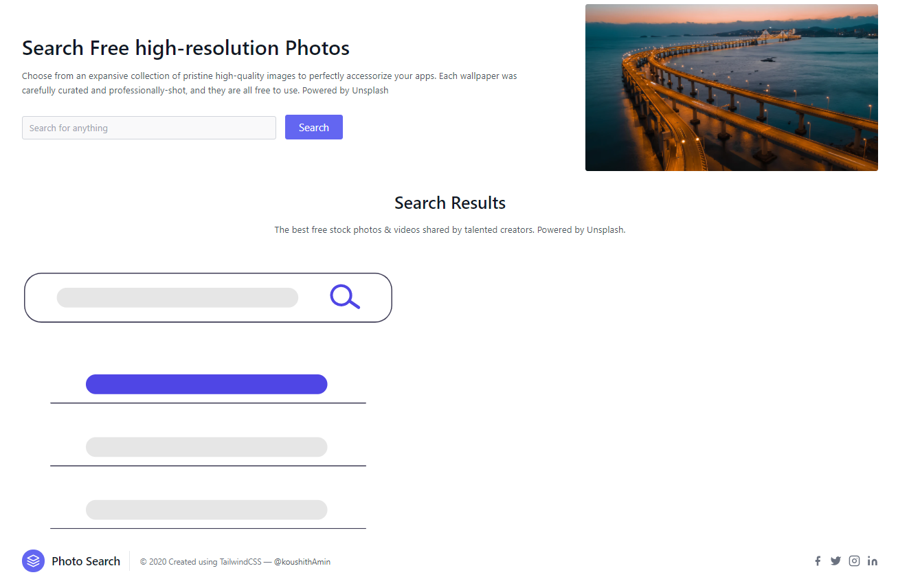Open the LinkedIn icon in the footer

873,561
